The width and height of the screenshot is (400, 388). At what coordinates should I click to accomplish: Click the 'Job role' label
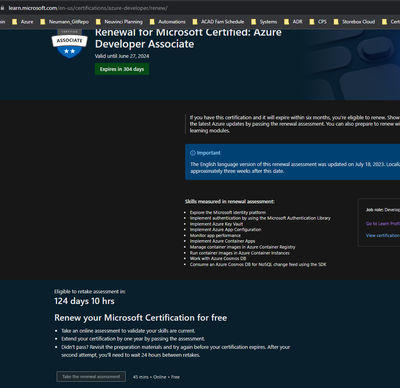[x=375, y=210]
